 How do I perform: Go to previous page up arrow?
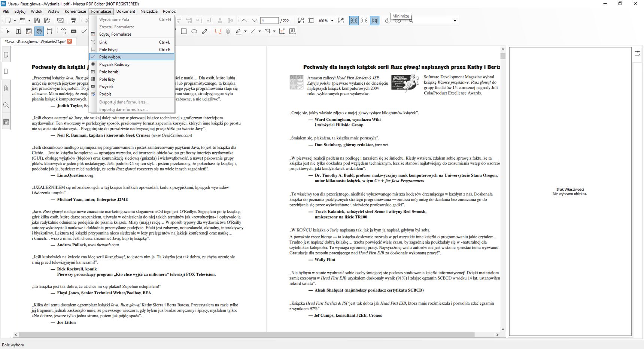(244, 21)
